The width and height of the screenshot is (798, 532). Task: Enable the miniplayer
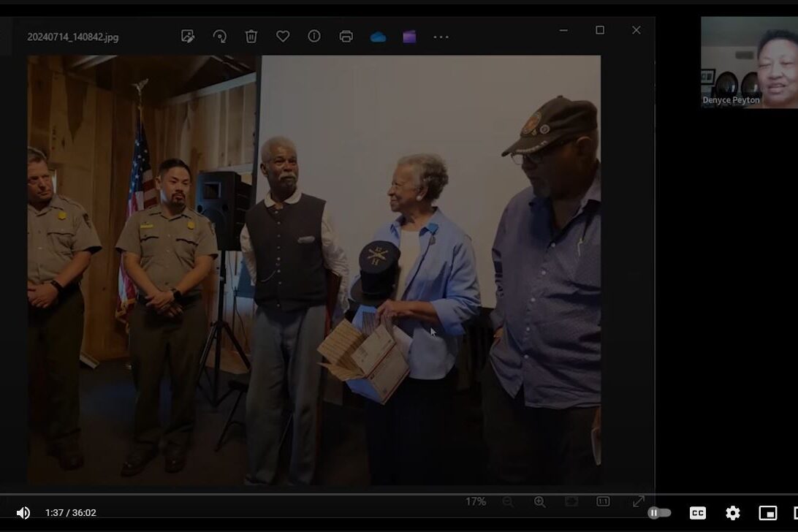click(767, 513)
